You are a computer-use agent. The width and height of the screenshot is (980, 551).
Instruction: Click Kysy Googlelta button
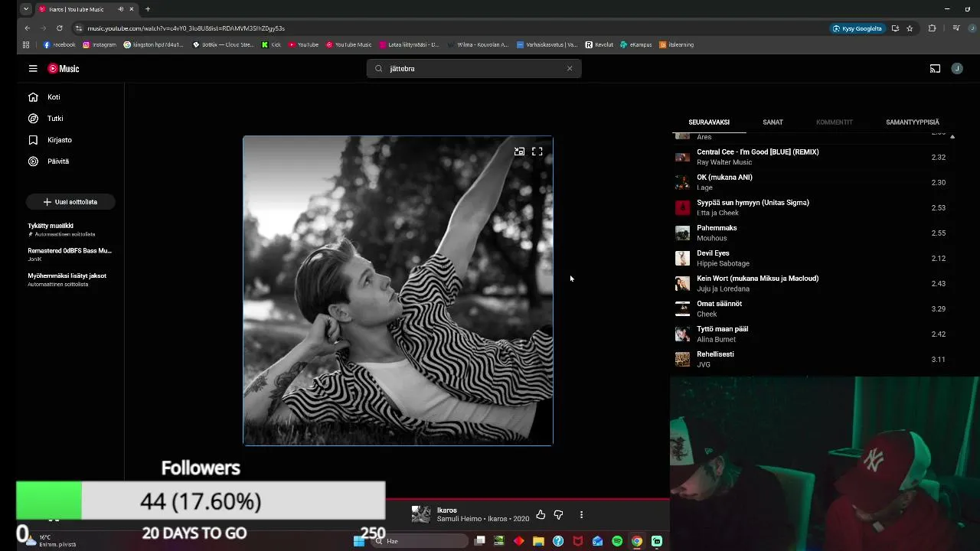point(857,28)
